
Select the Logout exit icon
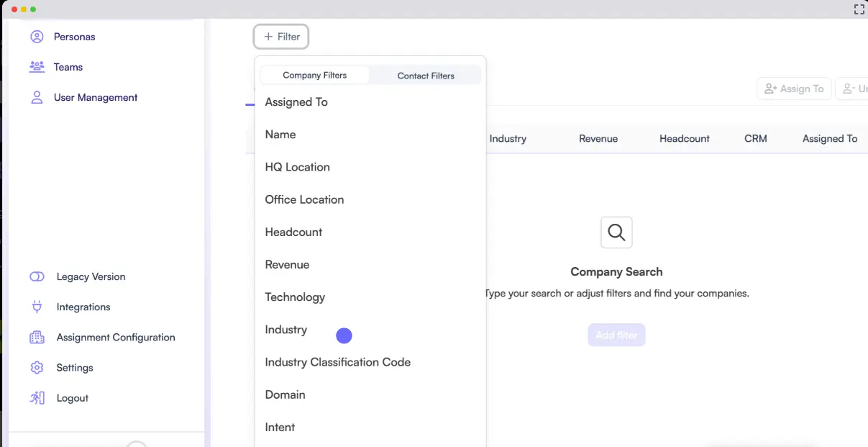pyautogui.click(x=37, y=397)
